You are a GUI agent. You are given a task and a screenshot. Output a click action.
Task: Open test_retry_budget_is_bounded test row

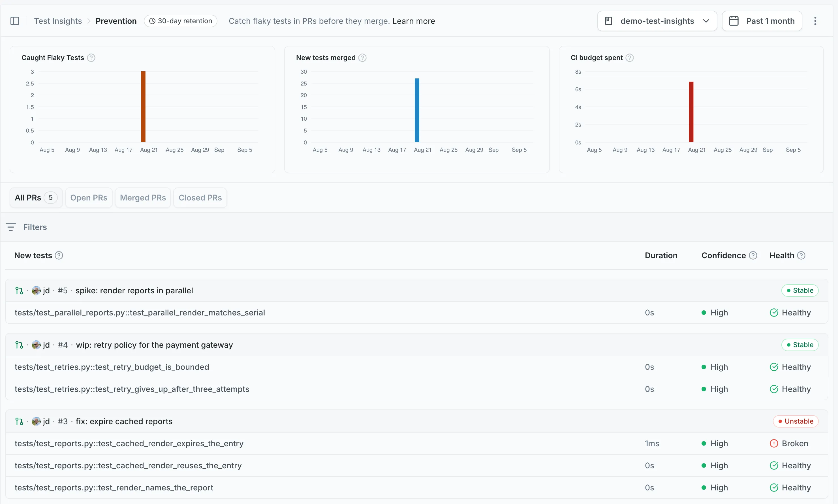[x=417, y=367]
